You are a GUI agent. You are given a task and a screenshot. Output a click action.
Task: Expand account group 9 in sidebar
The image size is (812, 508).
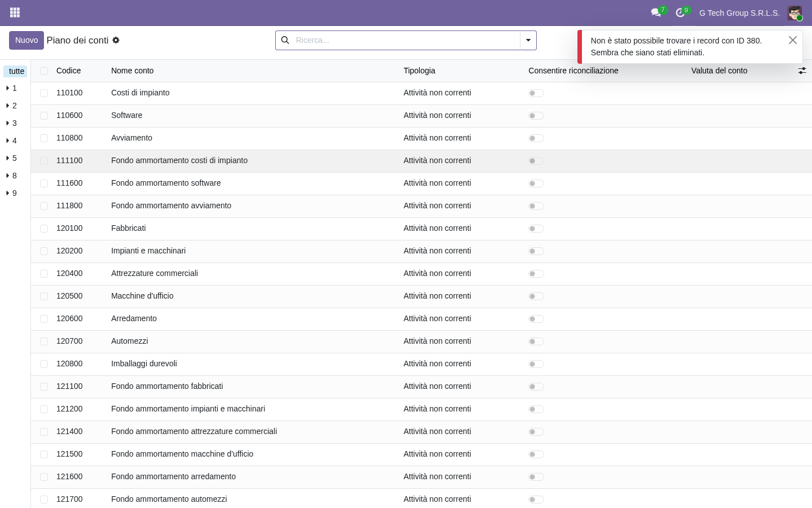[x=11, y=193]
